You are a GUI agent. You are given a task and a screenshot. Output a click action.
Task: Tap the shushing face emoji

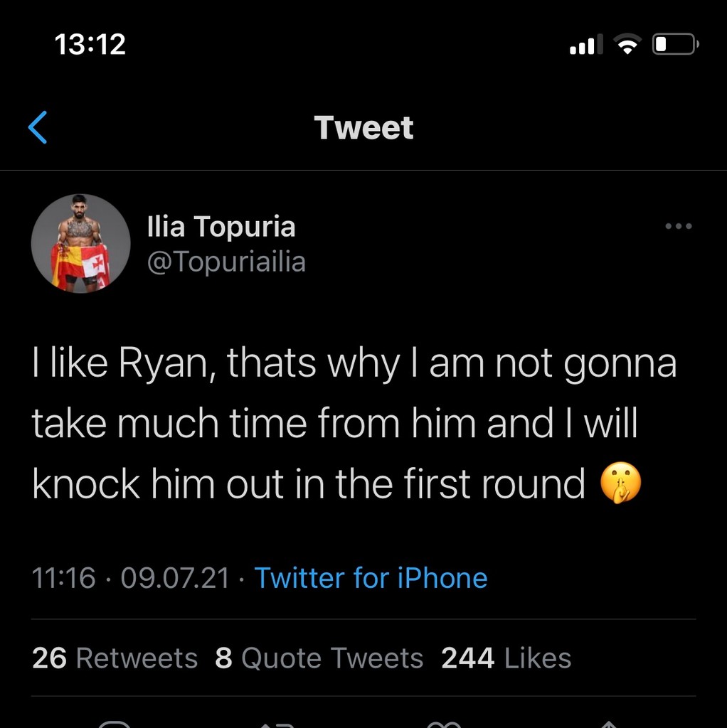[x=621, y=485]
